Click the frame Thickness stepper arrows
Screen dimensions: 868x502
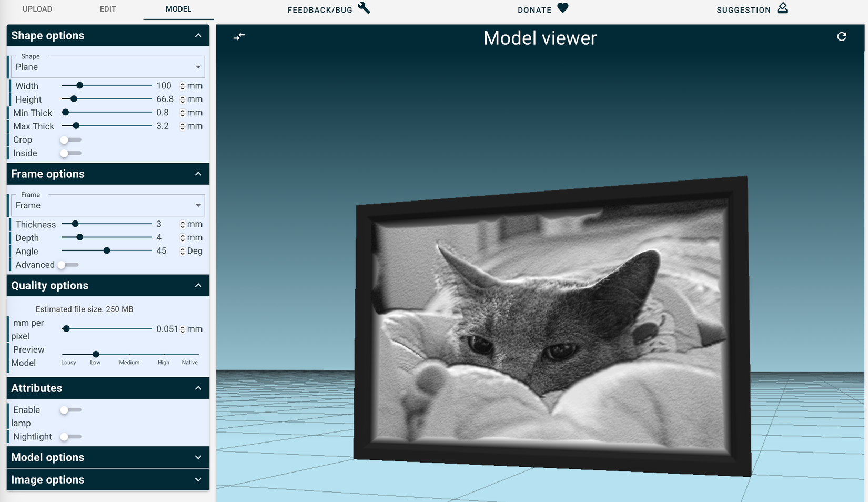[183, 225]
